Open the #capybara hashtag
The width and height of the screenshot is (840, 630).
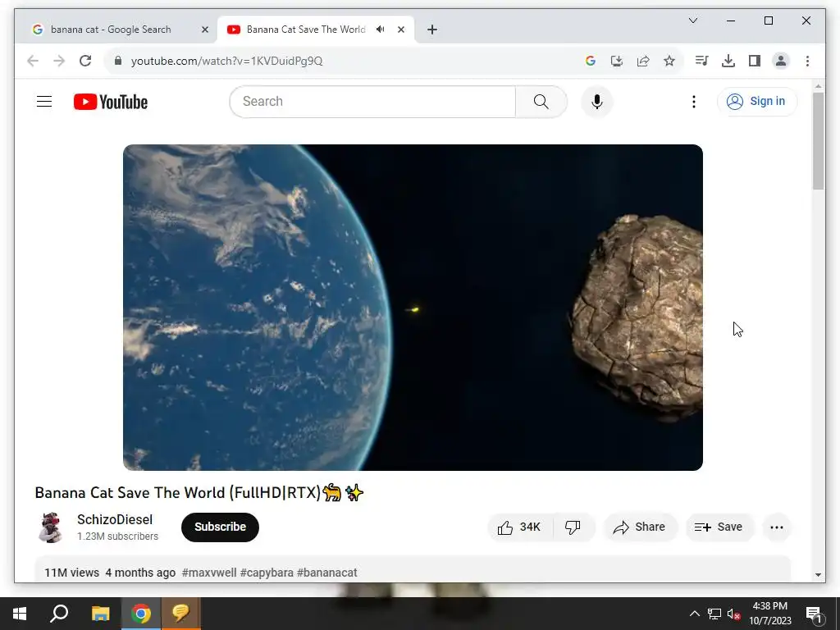(x=267, y=573)
